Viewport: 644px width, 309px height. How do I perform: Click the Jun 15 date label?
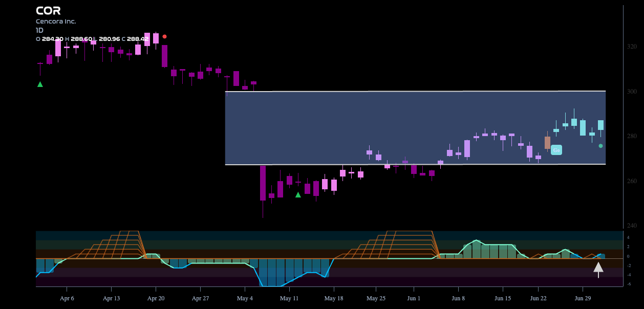pyautogui.click(x=503, y=298)
